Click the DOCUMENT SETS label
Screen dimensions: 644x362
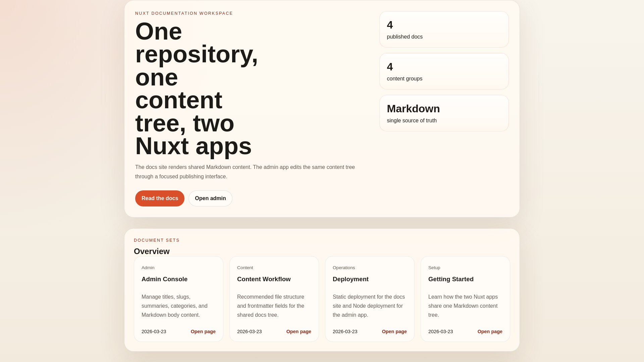pyautogui.click(x=157, y=240)
